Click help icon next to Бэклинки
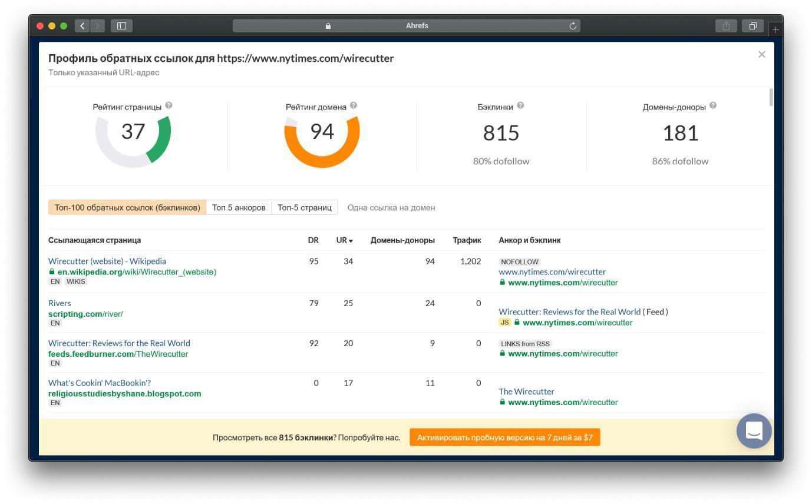The height and width of the screenshot is (504, 812). [x=520, y=106]
